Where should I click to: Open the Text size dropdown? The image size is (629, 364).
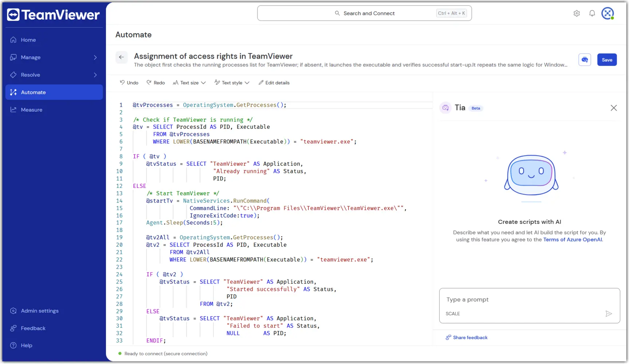click(189, 83)
